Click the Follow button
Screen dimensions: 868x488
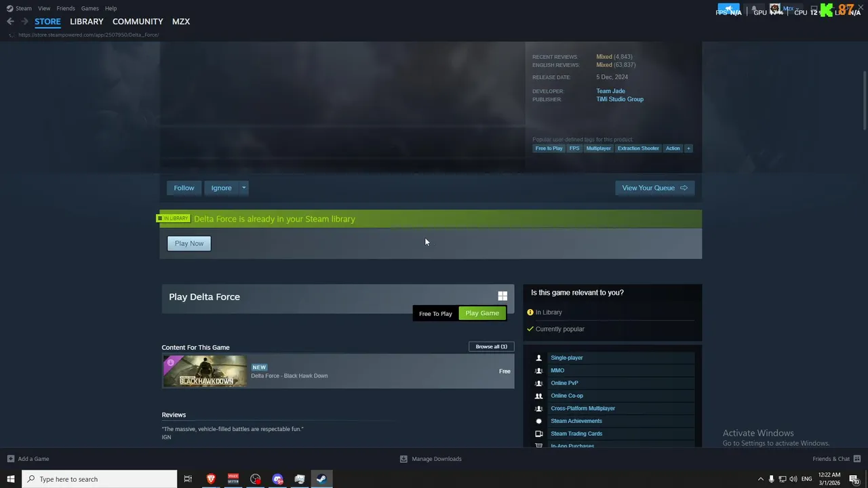pyautogui.click(x=184, y=188)
